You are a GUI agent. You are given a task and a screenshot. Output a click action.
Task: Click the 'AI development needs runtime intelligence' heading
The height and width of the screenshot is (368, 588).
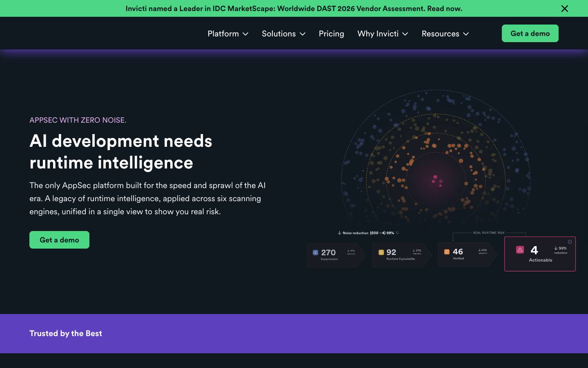coord(121,152)
